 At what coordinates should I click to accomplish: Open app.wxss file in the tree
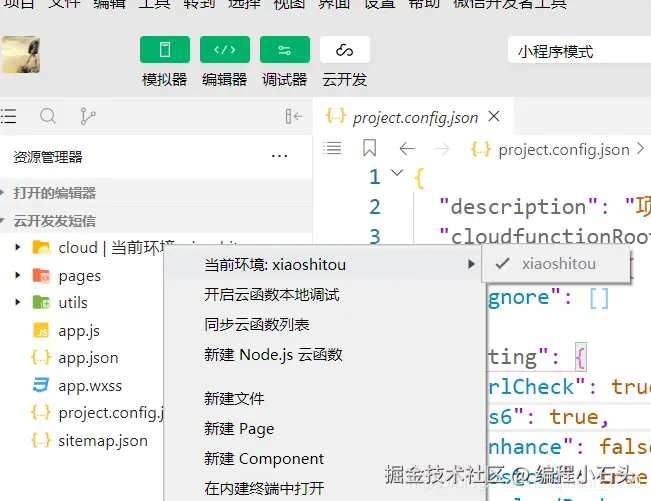[x=90, y=386]
